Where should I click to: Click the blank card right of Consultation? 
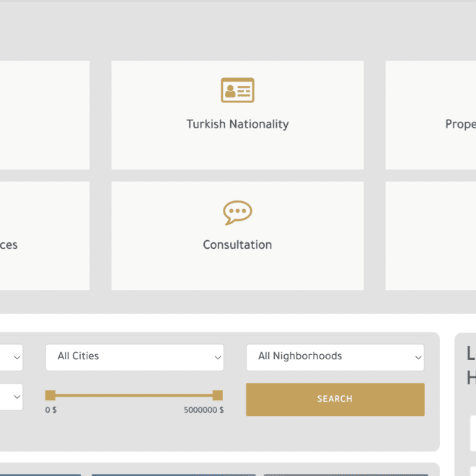click(431, 236)
